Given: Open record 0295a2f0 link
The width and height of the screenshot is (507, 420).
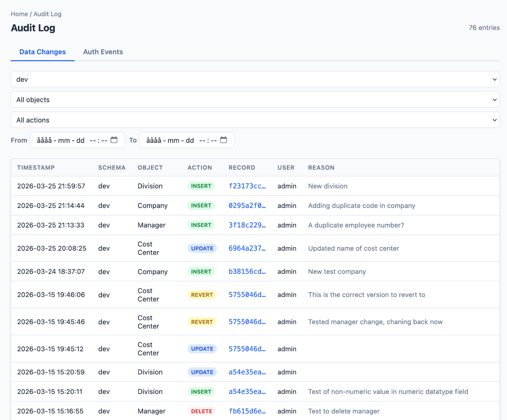Looking at the screenshot, I should [x=247, y=205].
